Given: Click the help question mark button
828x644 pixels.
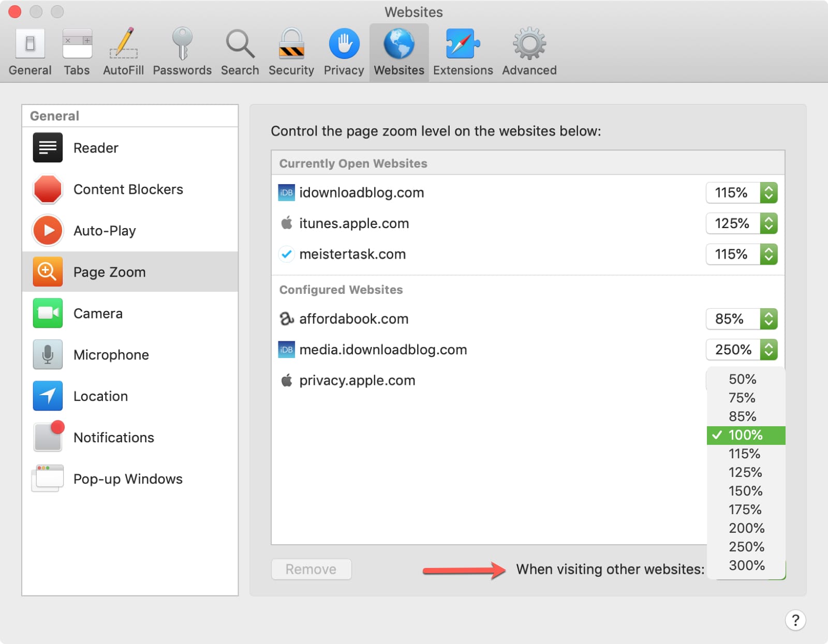Looking at the screenshot, I should (x=795, y=620).
